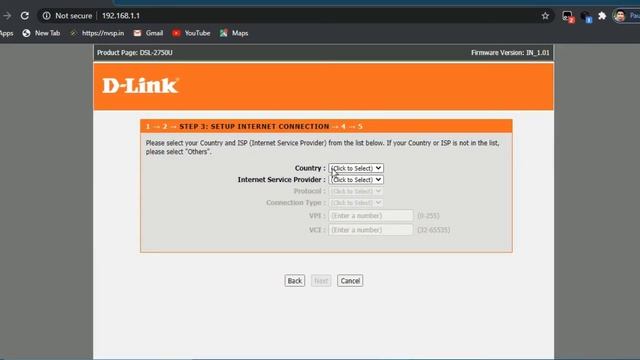Open the Country dropdown

pos(356,168)
